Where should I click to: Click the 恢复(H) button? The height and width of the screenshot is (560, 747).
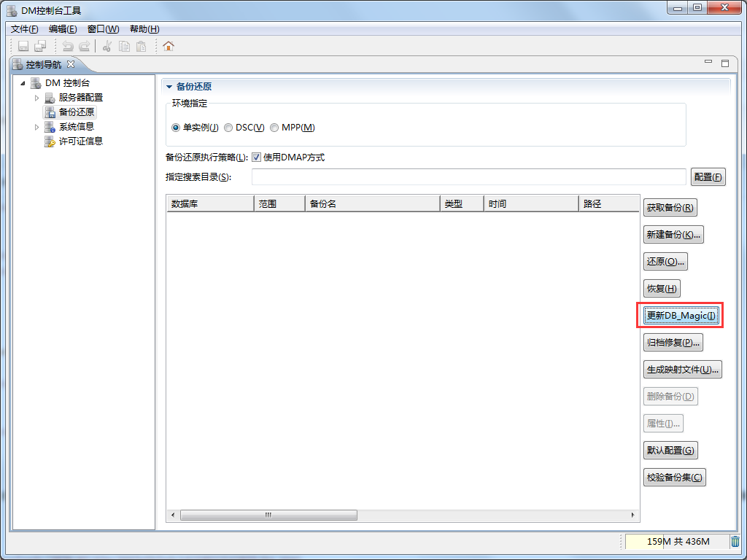661,289
